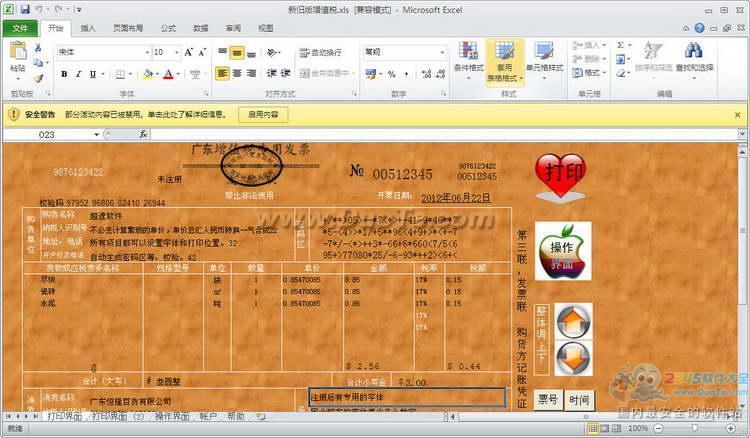Open Cell Styles gallery
The width and height of the screenshot is (750, 438).
pos(544,60)
